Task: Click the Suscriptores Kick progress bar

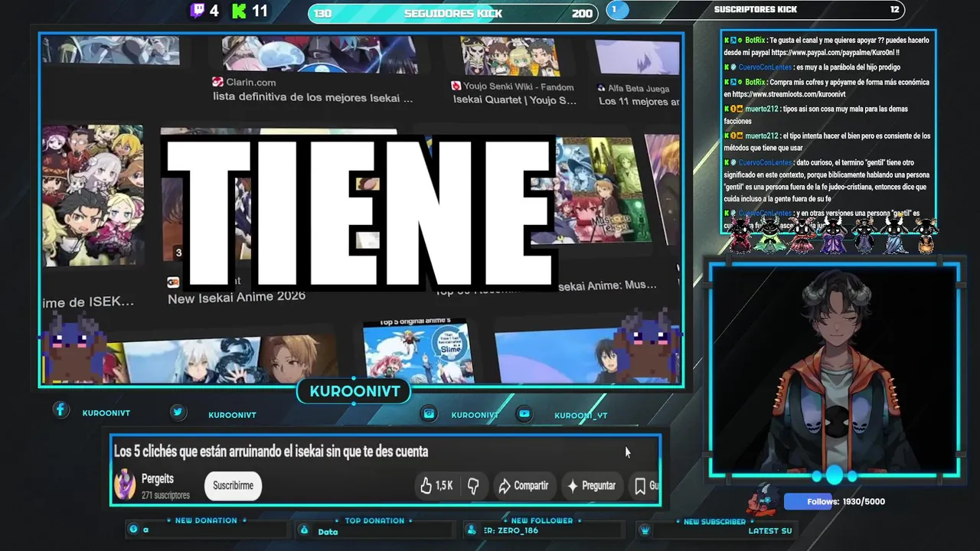Action: click(756, 10)
